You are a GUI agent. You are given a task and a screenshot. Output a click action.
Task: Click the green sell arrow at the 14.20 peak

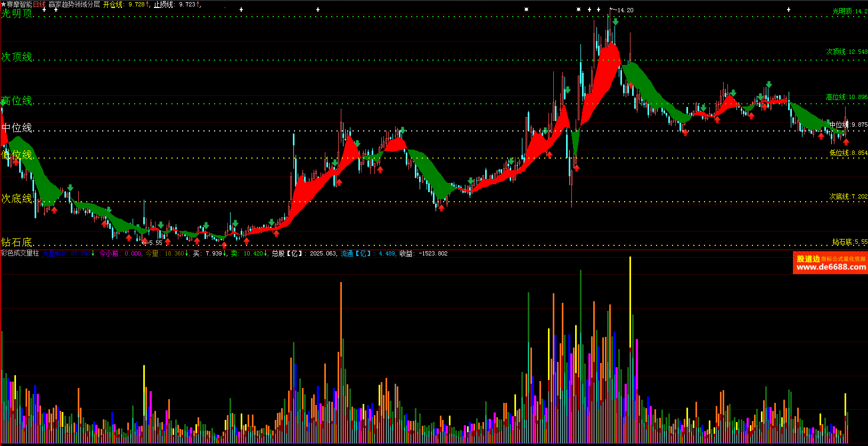coord(616,22)
